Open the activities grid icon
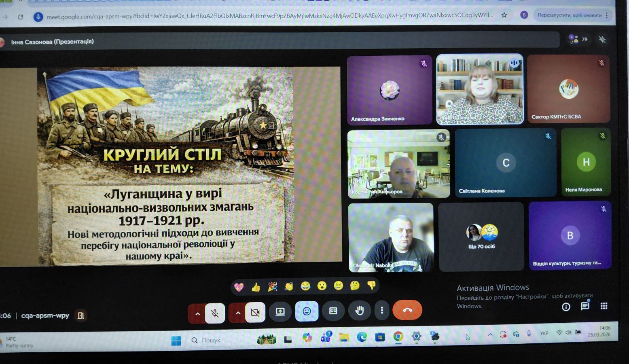The image size is (629, 364). pos(604,306)
